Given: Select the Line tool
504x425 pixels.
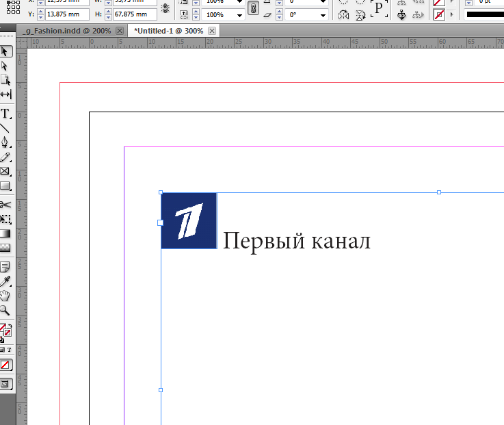Looking at the screenshot, I should pyautogui.click(x=5, y=128).
